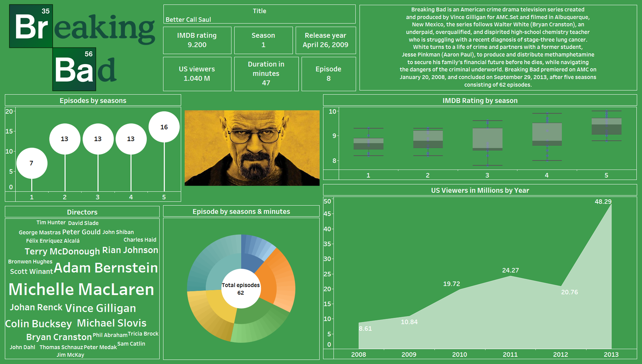Select the Episode 8 card
This screenshot has height=364, width=642.
329,74
